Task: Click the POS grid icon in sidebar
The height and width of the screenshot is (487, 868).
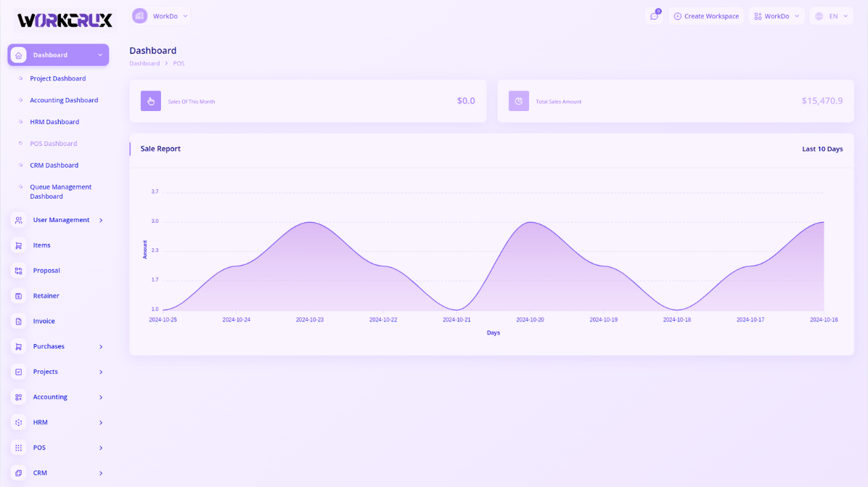Action: pyautogui.click(x=18, y=448)
